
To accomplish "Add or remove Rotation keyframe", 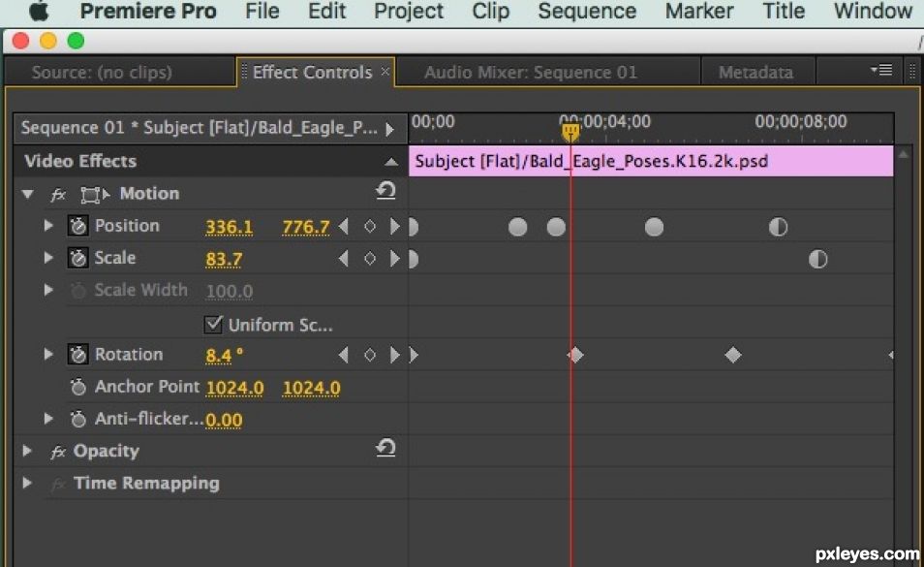I will pyautogui.click(x=369, y=355).
